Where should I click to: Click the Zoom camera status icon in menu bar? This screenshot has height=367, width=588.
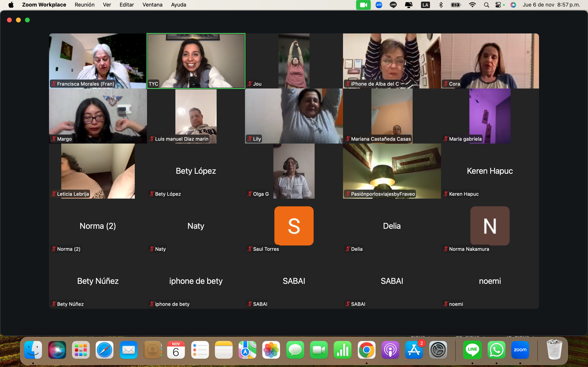point(363,5)
